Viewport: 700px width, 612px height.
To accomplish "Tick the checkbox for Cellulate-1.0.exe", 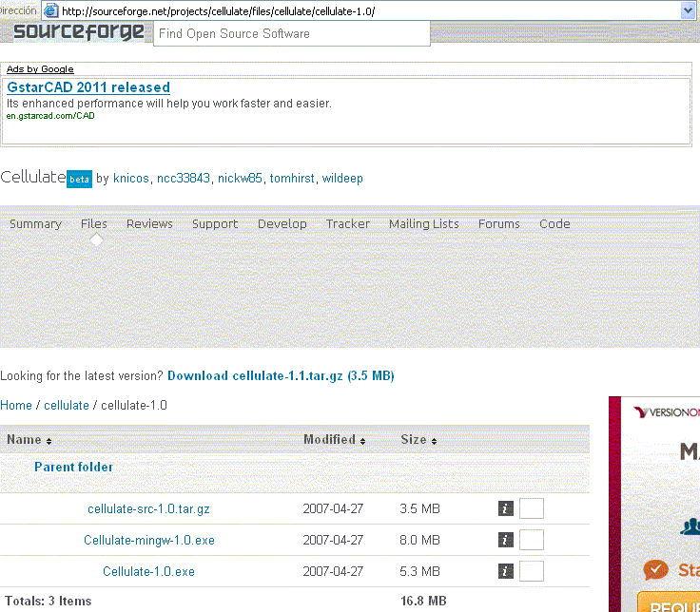I will coord(532,571).
